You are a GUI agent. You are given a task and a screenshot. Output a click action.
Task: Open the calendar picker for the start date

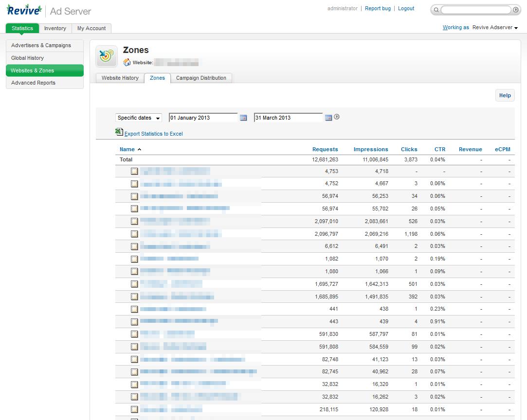pyautogui.click(x=243, y=117)
